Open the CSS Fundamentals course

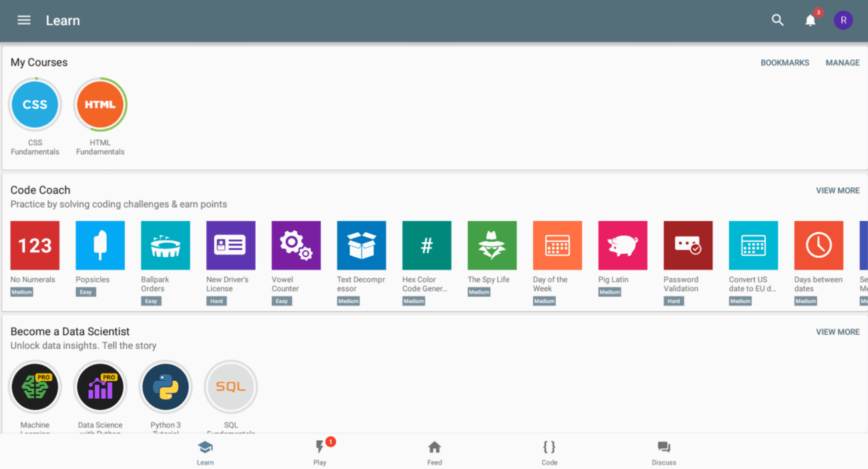point(35,105)
